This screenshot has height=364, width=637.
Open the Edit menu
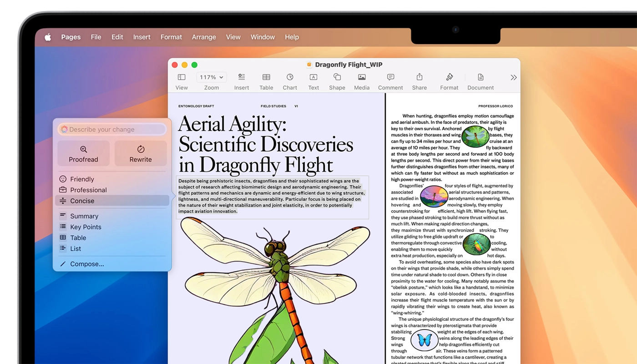click(117, 37)
